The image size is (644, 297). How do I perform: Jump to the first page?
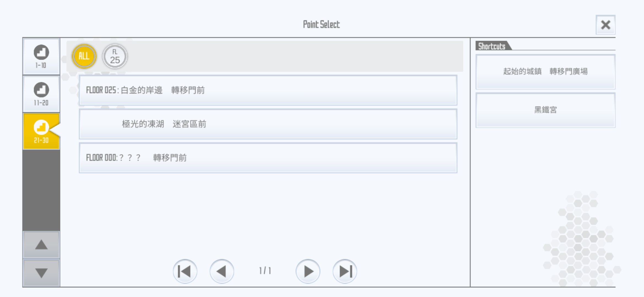(x=185, y=271)
